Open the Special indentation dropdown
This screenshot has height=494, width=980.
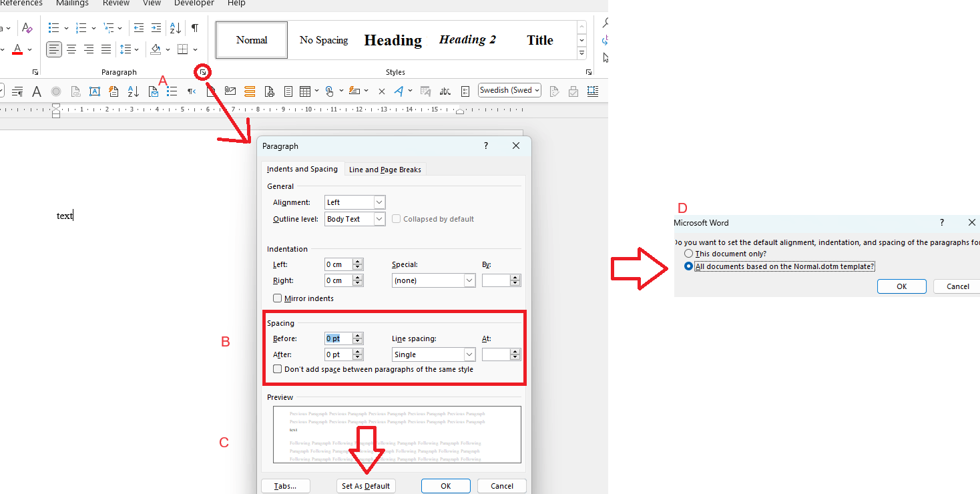pyautogui.click(x=469, y=280)
